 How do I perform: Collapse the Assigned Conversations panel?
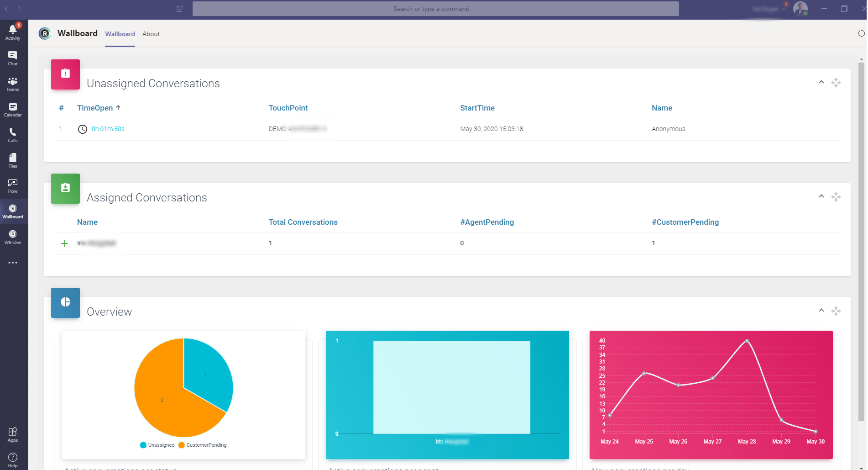click(x=821, y=196)
